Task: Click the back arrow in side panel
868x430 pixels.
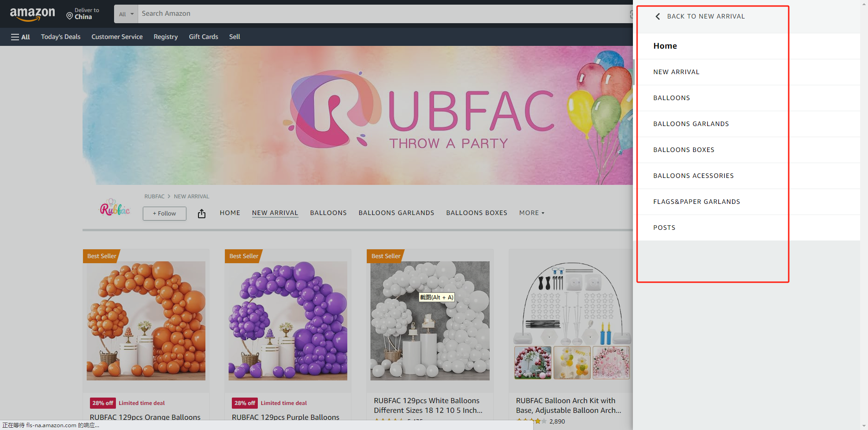Action: 657,17
